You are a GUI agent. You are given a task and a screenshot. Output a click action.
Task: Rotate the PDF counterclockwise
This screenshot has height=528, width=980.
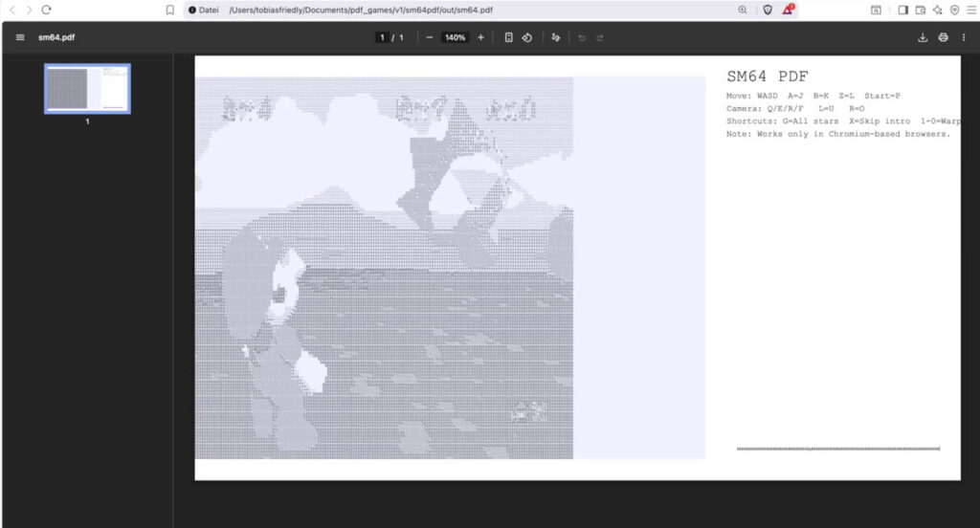(x=526, y=37)
